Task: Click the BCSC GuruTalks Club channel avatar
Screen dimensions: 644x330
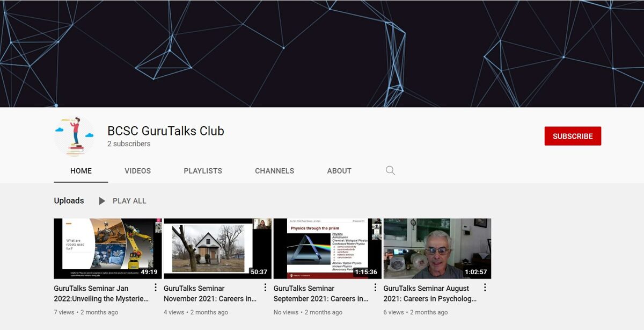Action: [x=75, y=137]
